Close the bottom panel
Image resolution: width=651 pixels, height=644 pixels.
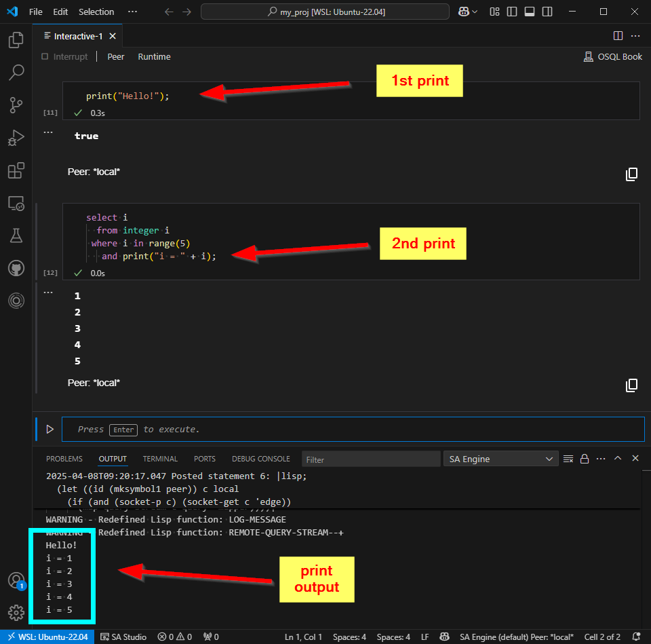[x=635, y=458]
